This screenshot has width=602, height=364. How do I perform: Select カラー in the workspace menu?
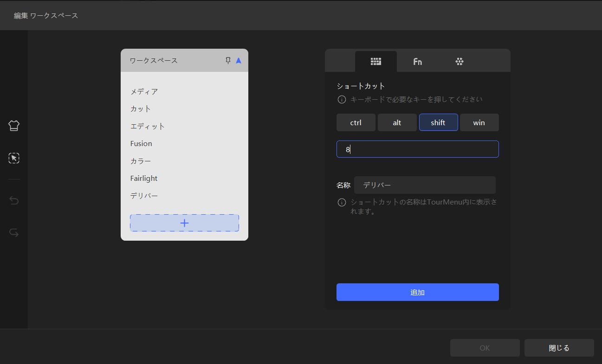141,161
